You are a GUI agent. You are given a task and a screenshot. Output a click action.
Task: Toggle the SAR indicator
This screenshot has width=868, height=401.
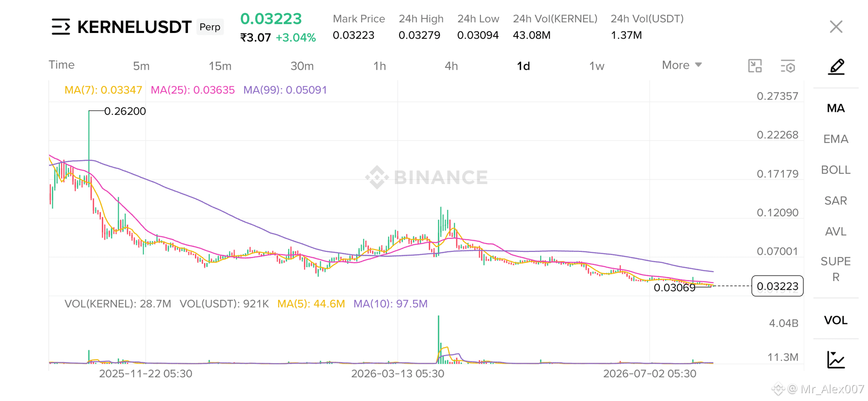836,200
